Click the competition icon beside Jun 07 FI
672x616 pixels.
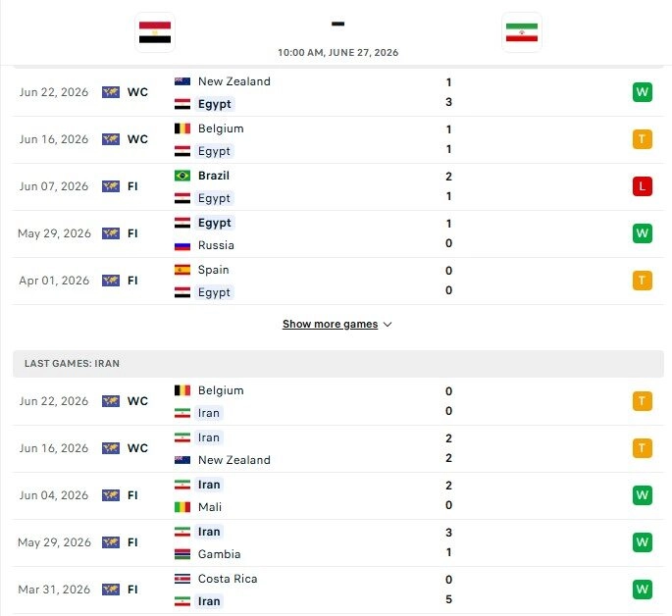pyautogui.click(x=111, y=186)
